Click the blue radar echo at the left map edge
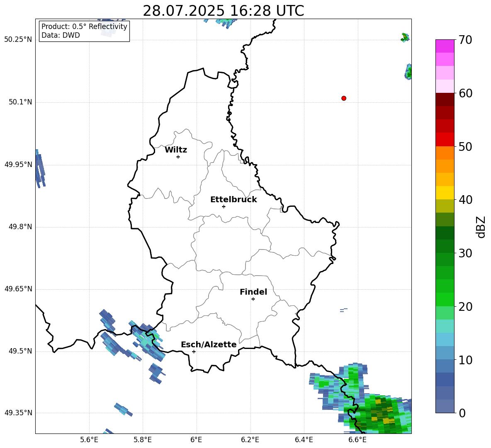This screenshot has height=448, width=491. click(40, 168)
